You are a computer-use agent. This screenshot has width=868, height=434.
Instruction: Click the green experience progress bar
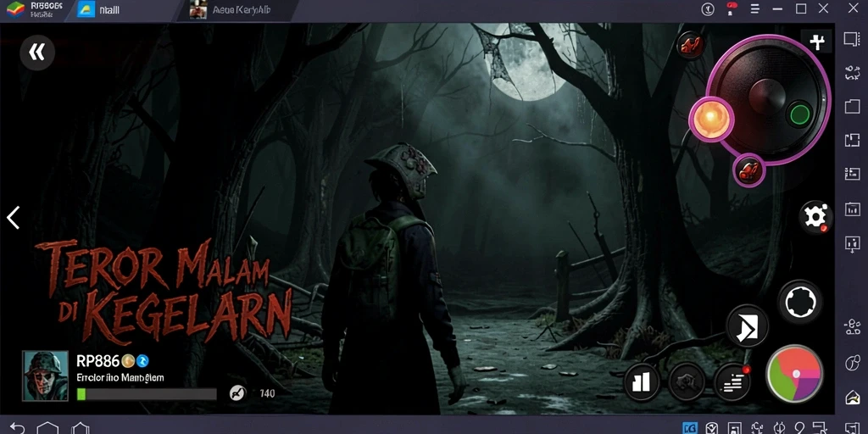coord(147,394)
